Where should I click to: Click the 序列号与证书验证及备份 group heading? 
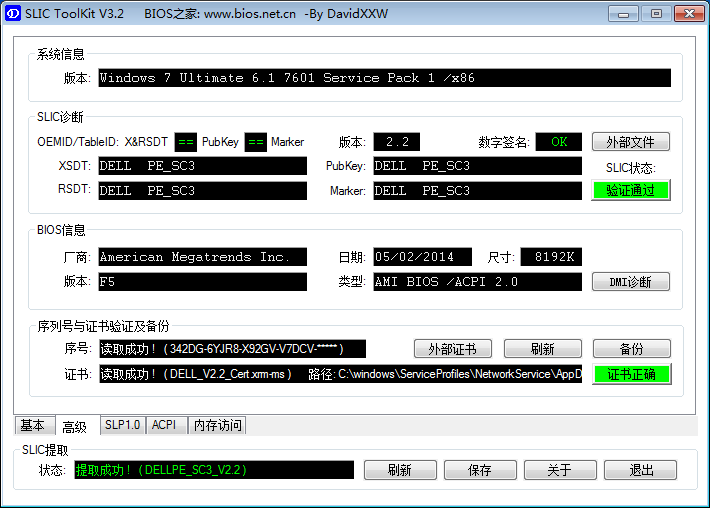(103, 326)
